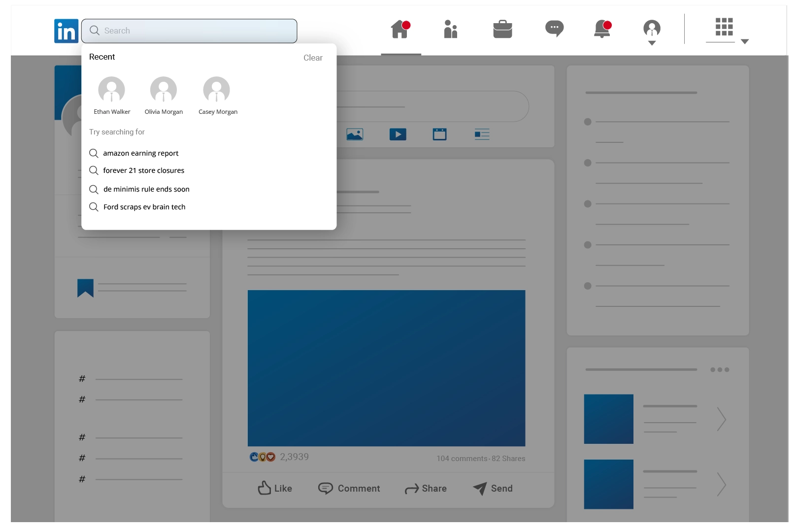
Task: Expand first sidebar item with chevron arrow
Action: click(721, 419)
